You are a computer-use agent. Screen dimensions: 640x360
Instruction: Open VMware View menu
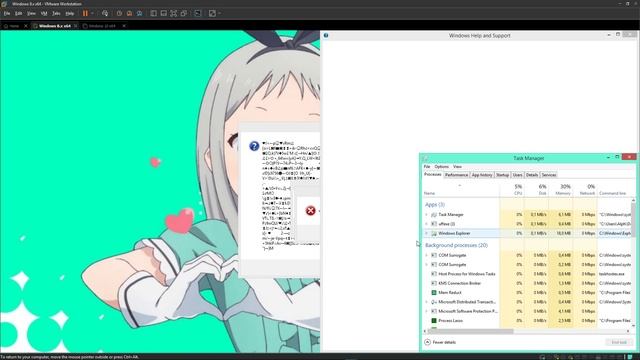pyautogui.click(x=31, y=13)
